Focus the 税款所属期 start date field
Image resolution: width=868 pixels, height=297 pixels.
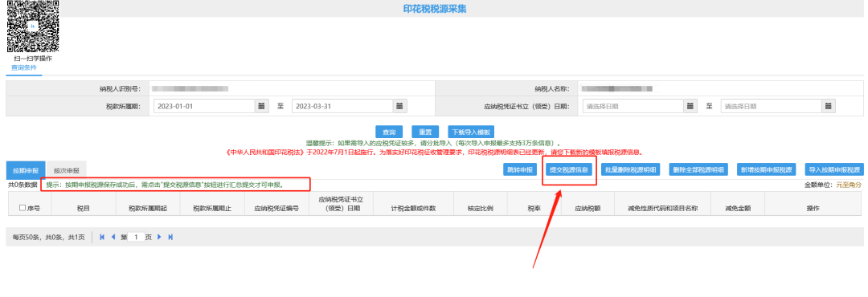click(203, 106)
